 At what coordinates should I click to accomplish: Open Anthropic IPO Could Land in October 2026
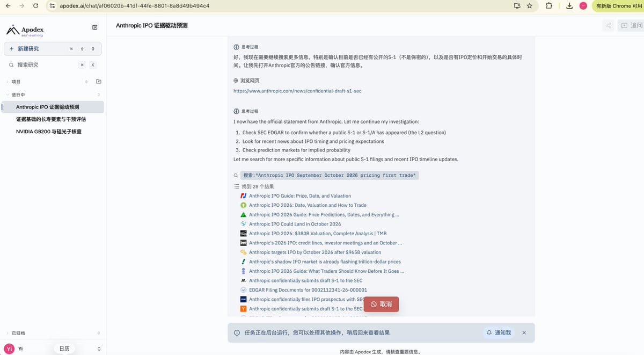tap(295, 224)
